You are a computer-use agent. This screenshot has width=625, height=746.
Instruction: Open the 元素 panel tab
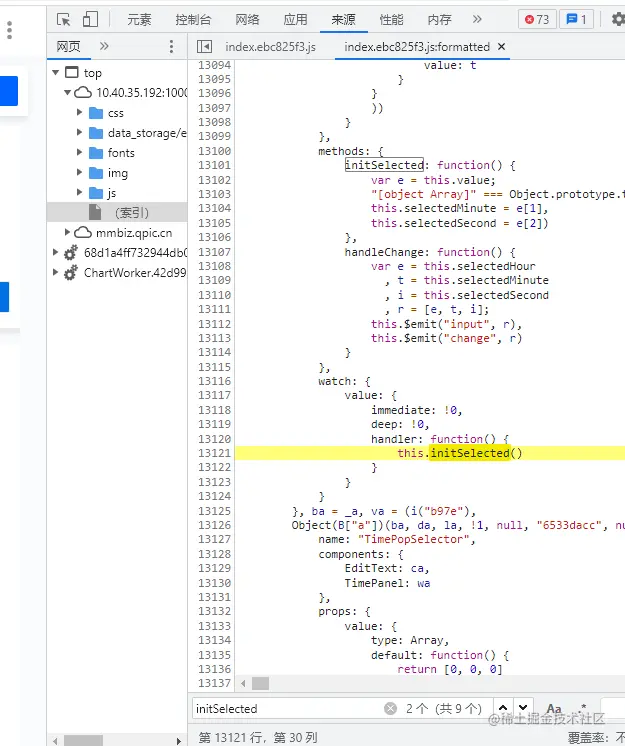[139, 20]
